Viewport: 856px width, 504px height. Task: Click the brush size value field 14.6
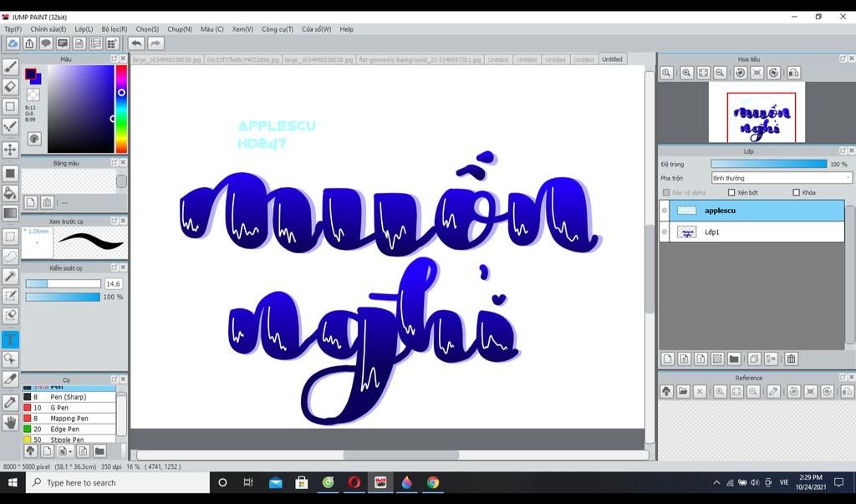point(113,284)
